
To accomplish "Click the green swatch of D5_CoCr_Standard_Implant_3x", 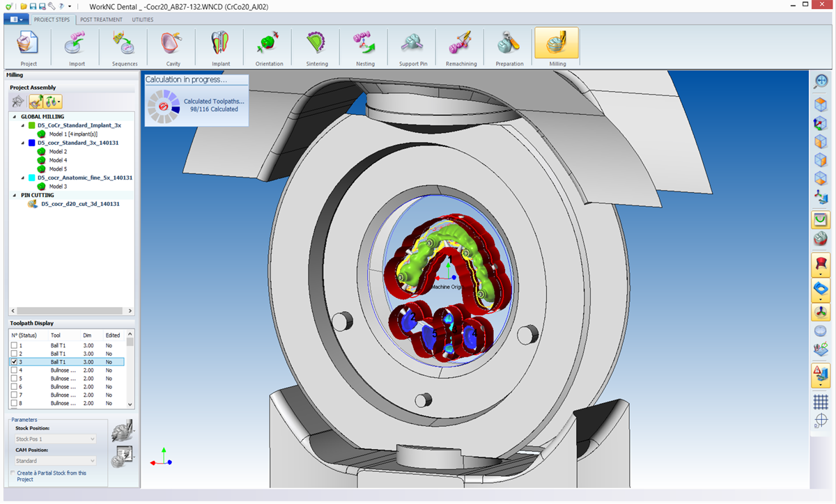I will coord(32,125).
